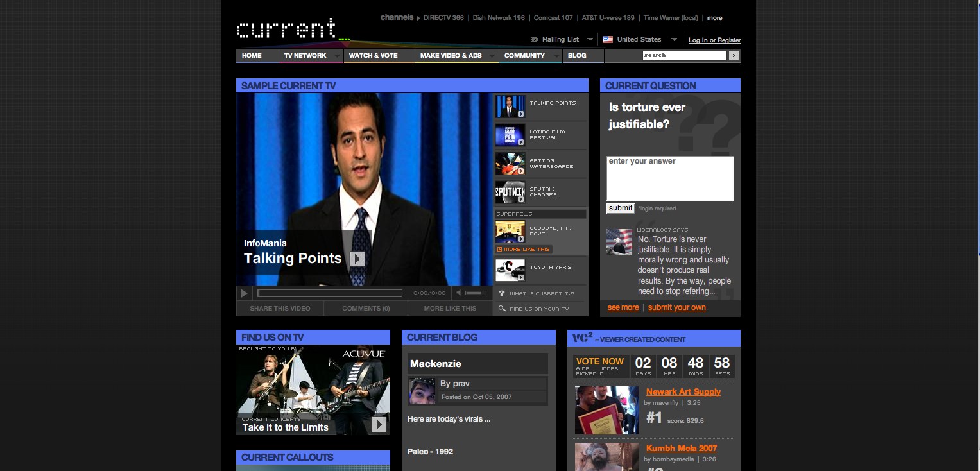
Task: Expand the United States country dropdown arrow
Action: click(x=674, y=40)
